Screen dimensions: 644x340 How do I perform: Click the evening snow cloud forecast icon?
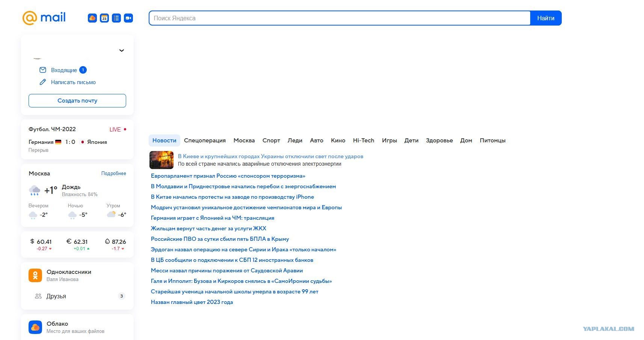pos(33,215)
